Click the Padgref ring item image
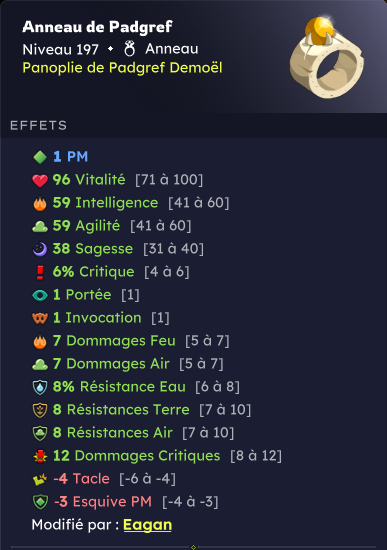Image resolution: width=387 pixels, height=550 pixels. point(327,57)
